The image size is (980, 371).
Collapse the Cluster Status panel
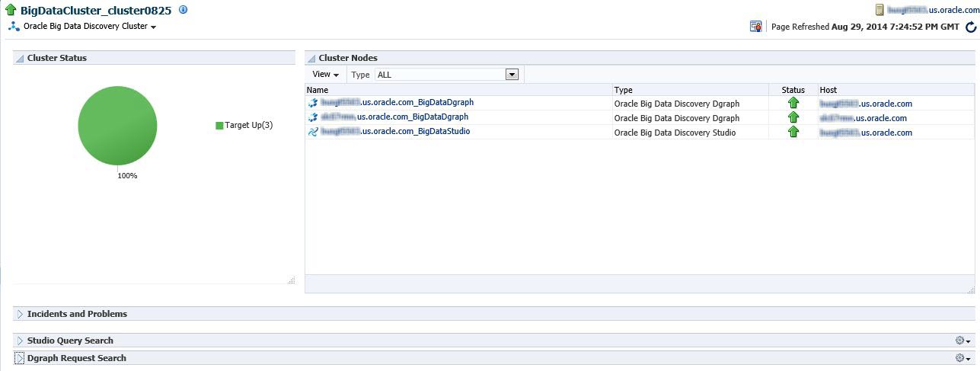coord(20,58)
